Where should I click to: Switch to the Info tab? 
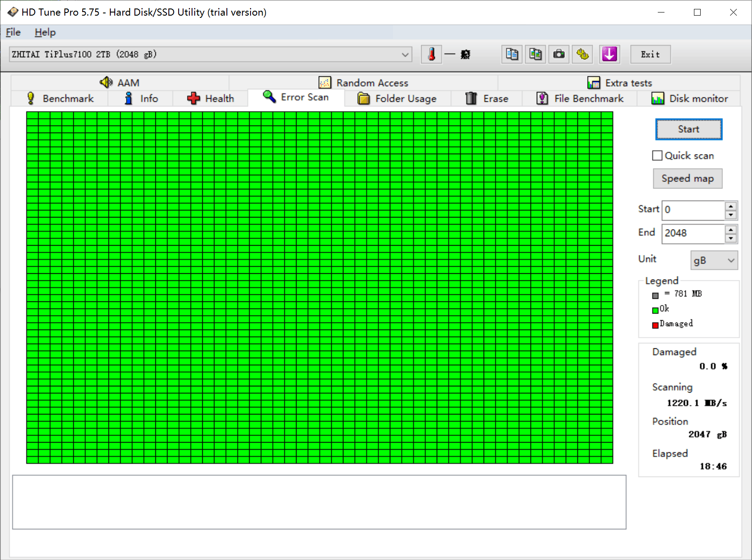141,98
